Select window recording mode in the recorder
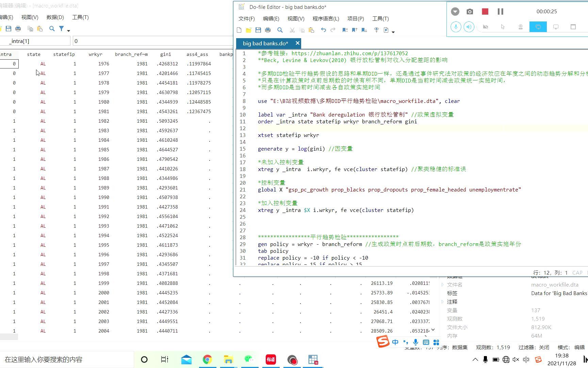Screen dimensions: 588x368 coord(573,27)
